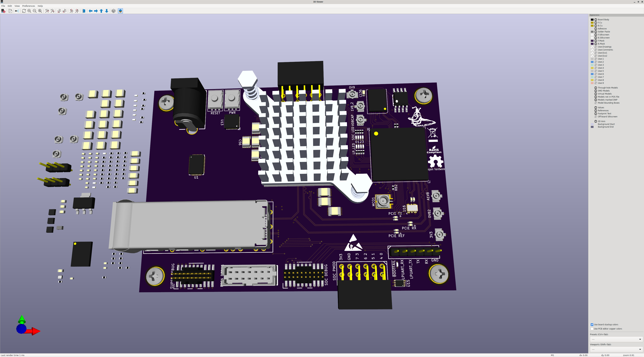This screenshot has width=644, height=357.
Task: Click the move board left arrow
Action: 91,11
